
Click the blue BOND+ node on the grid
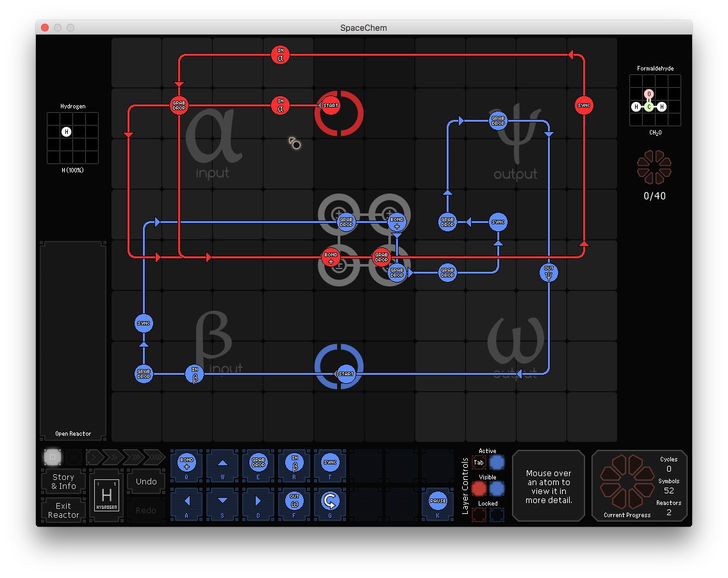pos(397,222)
